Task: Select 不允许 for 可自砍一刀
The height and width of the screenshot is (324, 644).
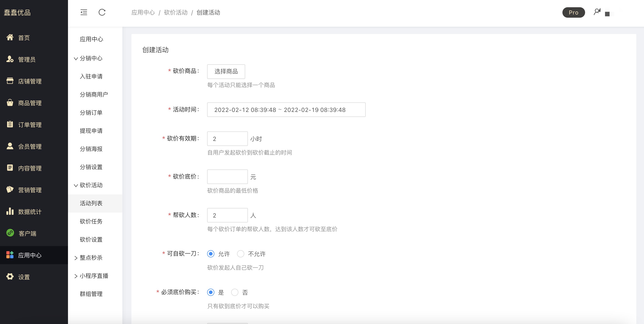Action: pyautogui.click(x=240, y=254)
